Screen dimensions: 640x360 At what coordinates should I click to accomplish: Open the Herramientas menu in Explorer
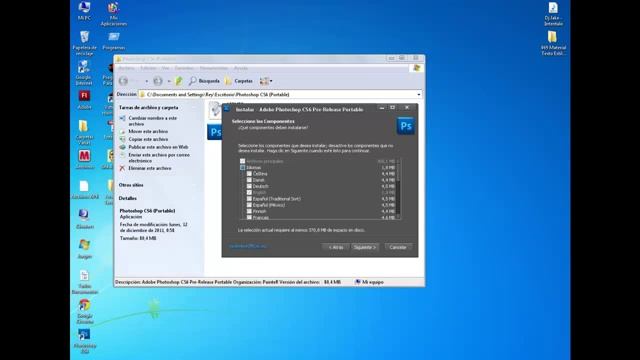214,68
